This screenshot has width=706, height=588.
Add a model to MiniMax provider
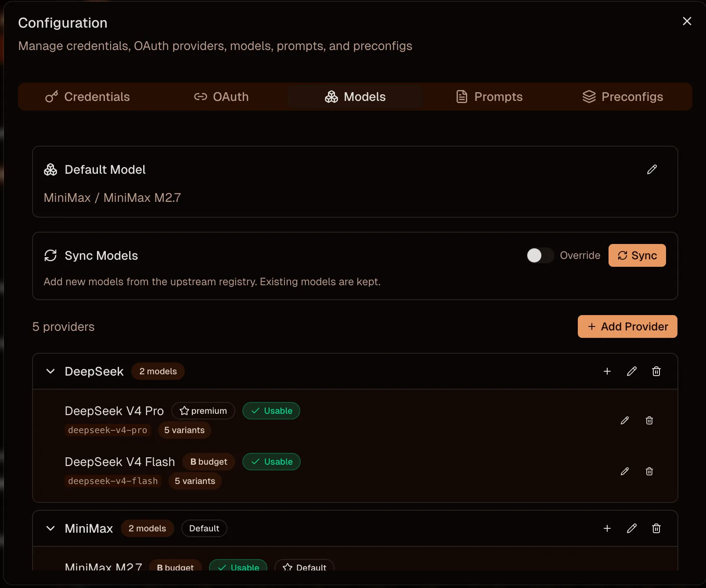(607, 528)
